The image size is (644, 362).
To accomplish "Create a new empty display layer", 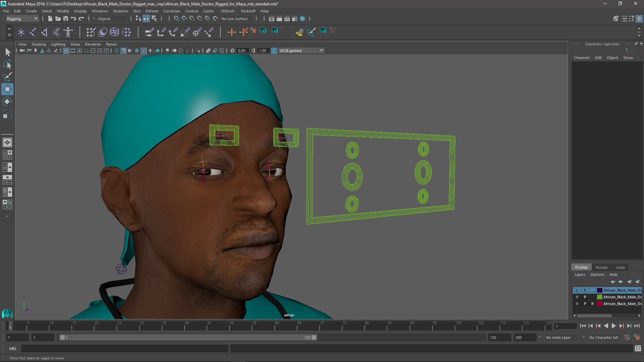I will pos(630,282).
